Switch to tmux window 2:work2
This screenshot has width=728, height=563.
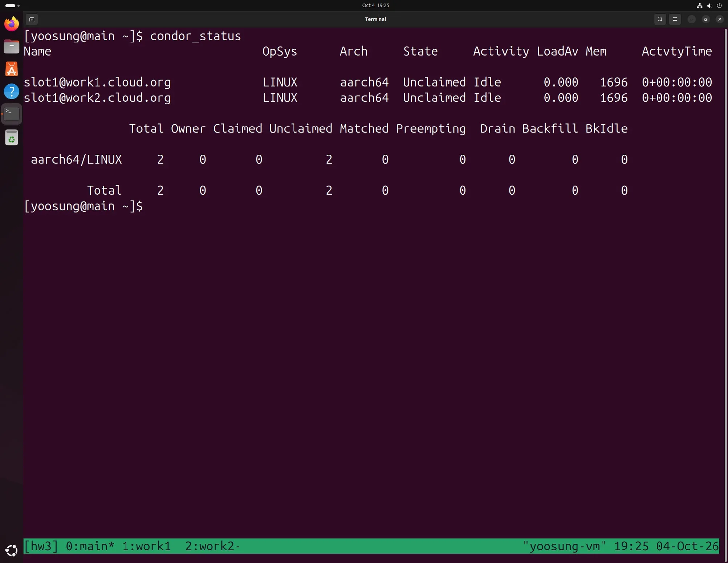coord(213,546)
